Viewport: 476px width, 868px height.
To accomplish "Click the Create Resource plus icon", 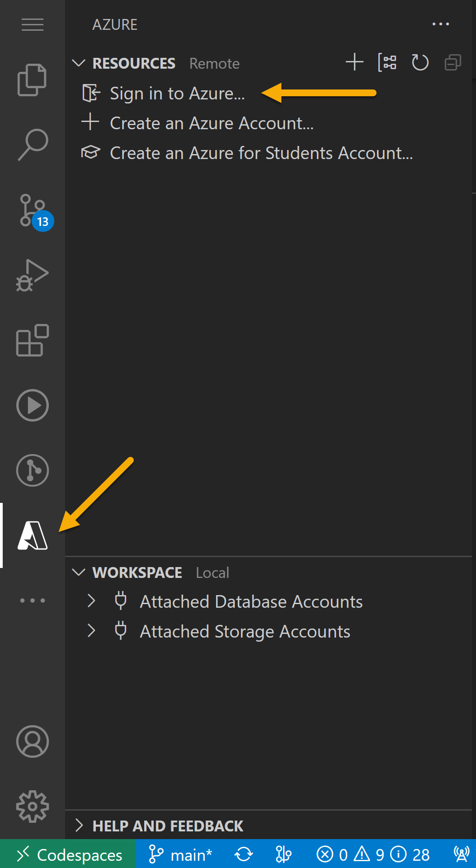I will (x=355, y=62).
